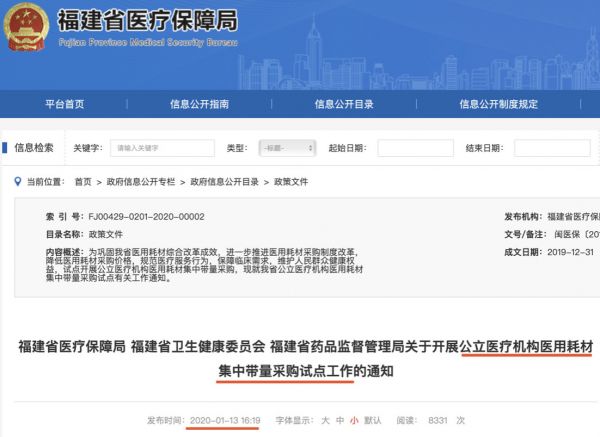Open the 政府信息公开专栏 breadcrumb link
This screenshot has height=437, width=600.
coord(138,182)
